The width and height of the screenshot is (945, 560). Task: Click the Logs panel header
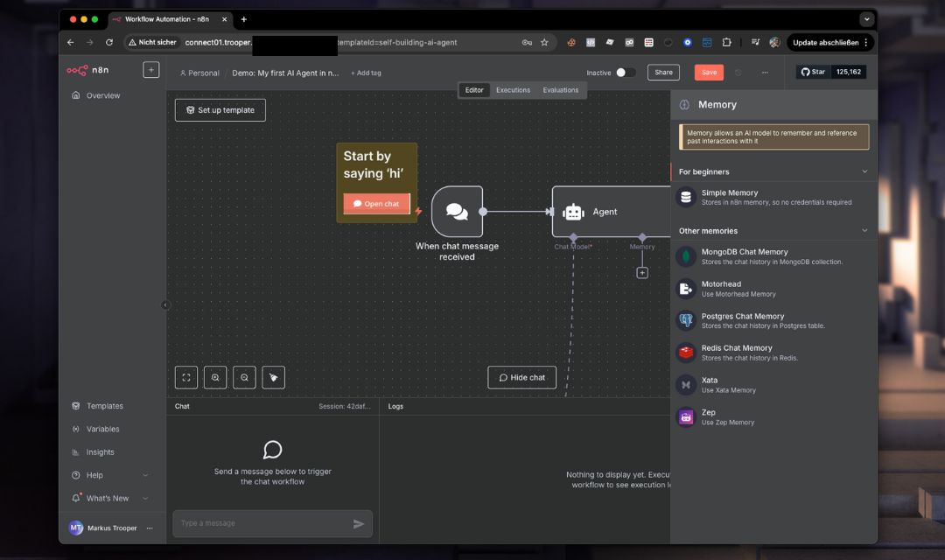pyautogui.click(x=395, y=406)
